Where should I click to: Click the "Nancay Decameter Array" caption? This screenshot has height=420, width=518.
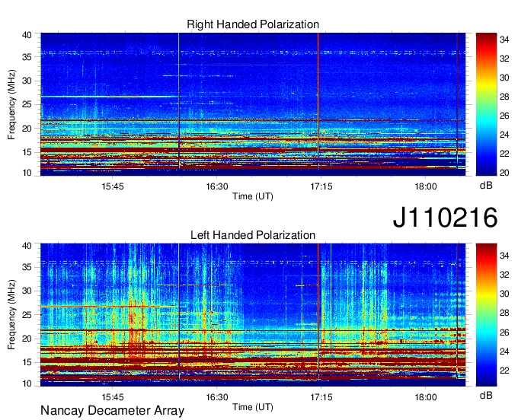point(112,410)
